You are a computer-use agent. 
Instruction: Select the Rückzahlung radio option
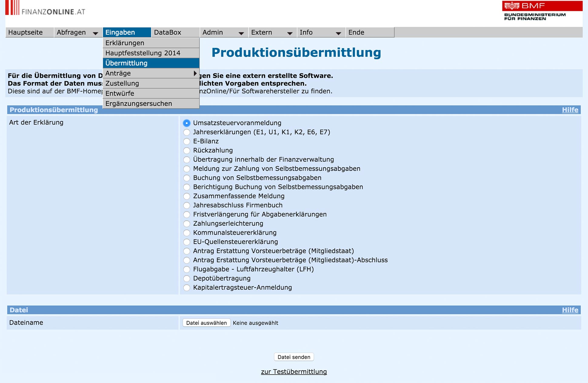[187, 150]
